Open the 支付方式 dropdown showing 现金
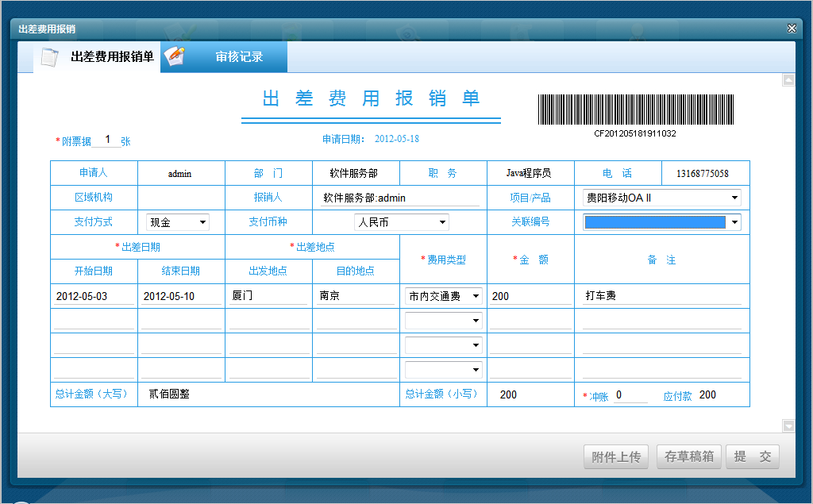This screenshot has height=504, width=813. [x=178, y=222]
